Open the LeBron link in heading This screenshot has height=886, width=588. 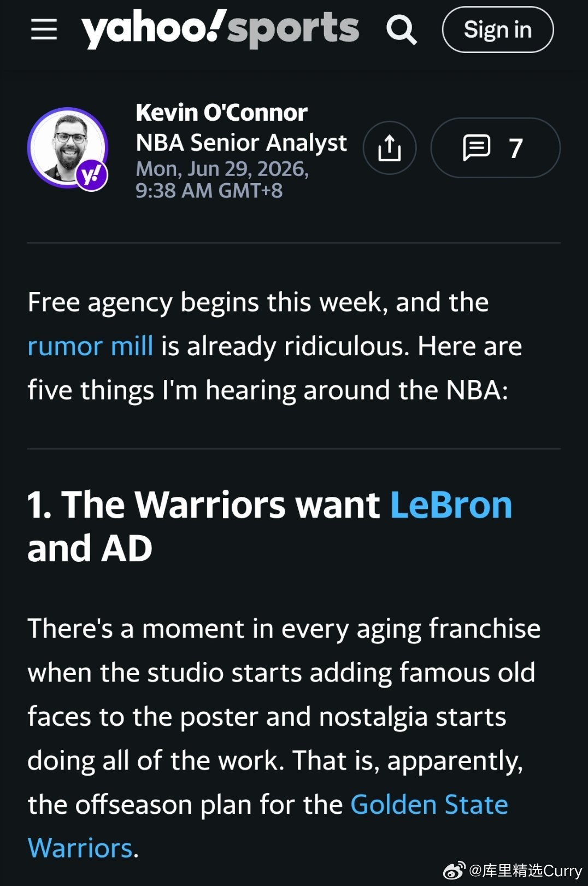451,504
